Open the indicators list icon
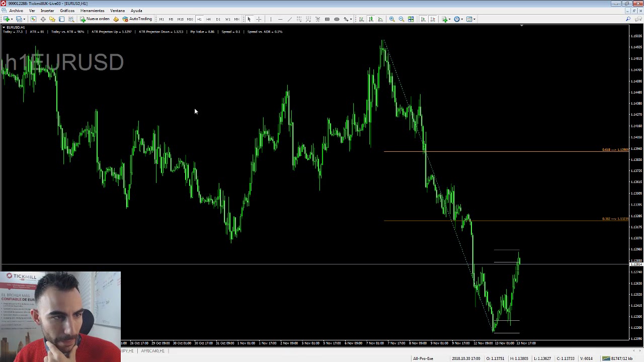Image resolution: width=644 pixels, height=362 pixels. click(x=445, y=19)
